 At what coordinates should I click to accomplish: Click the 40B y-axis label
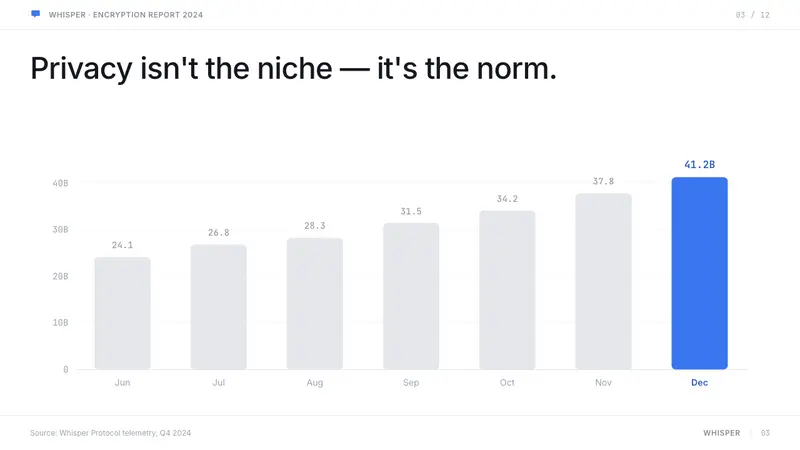60,183
